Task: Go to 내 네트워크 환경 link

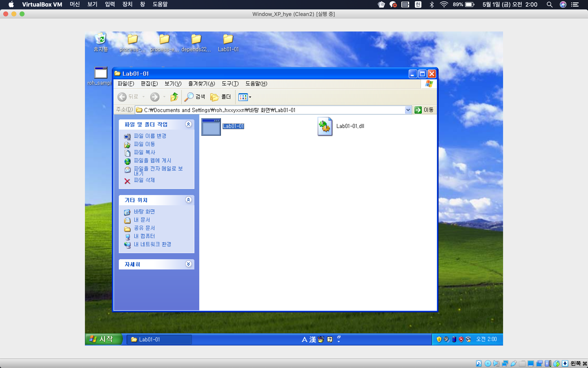Action: tap(153, 244)
